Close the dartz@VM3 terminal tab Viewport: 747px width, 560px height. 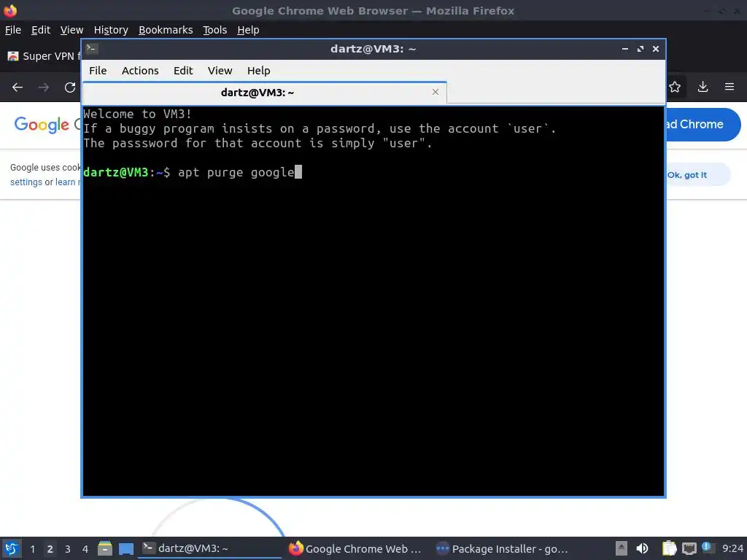tap(436, 92)
